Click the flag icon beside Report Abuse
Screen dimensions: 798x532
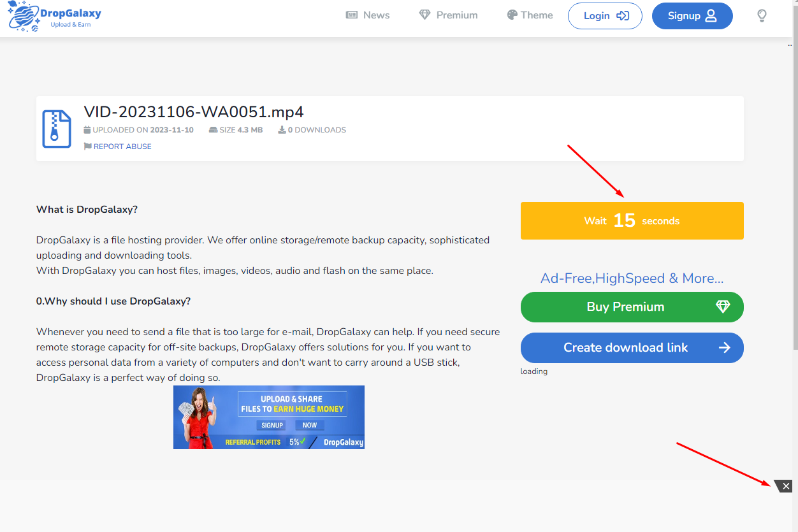coord(87,147)
